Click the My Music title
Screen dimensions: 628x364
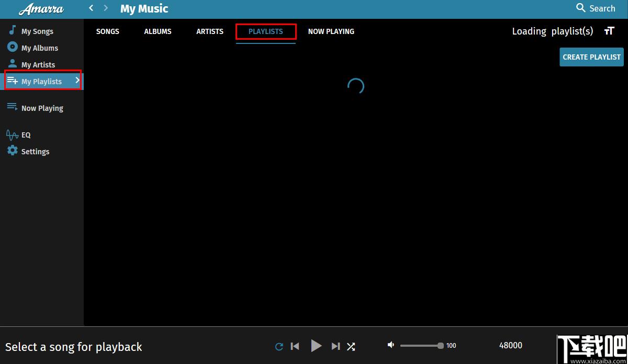(144, 9)
